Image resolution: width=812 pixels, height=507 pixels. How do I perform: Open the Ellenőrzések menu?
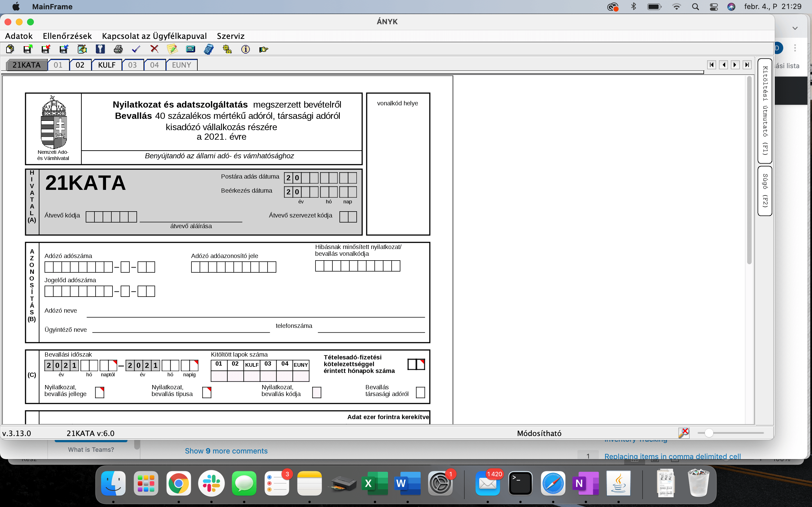(67, 36)
